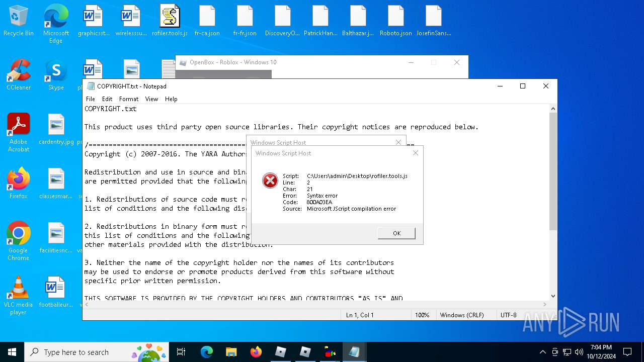The image size is (644, 362).
Task: Select the graphicsst... Word document icon
Action: pyautogui.click(x=94, y=21)
